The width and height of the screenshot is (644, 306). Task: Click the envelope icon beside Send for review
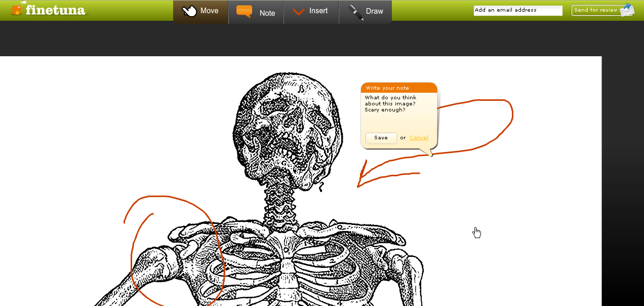pyautogui.click(x=627, y=10)
